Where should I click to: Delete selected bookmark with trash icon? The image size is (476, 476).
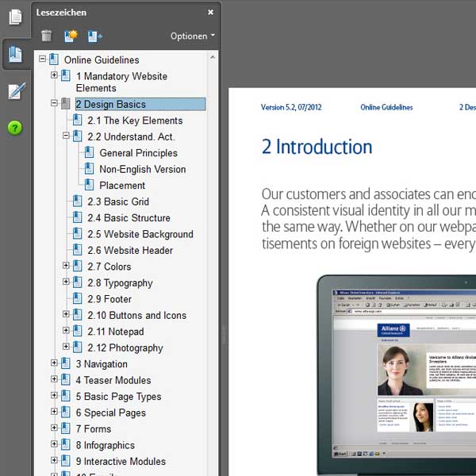(x=47, y=36)
